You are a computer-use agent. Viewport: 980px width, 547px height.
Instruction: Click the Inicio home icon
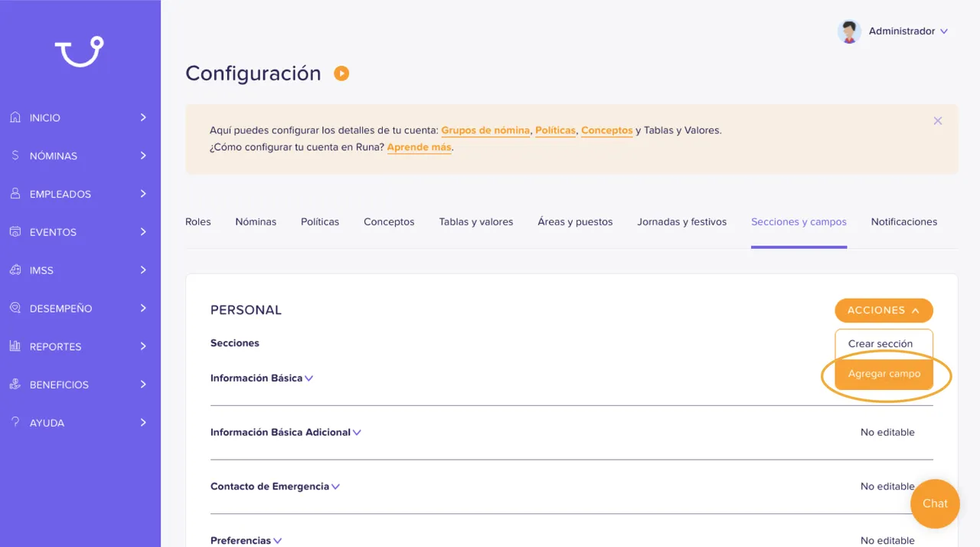tap(15, 117)
